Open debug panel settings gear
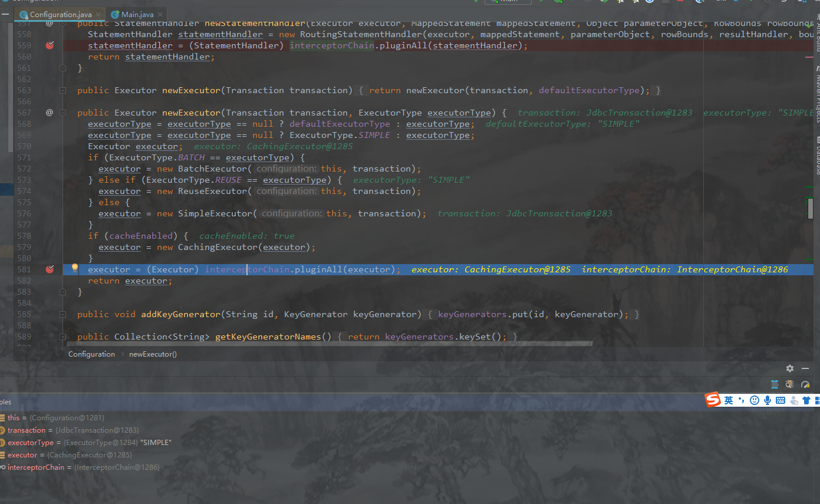This screenshot has width=820, height=504. pos(790,368)
